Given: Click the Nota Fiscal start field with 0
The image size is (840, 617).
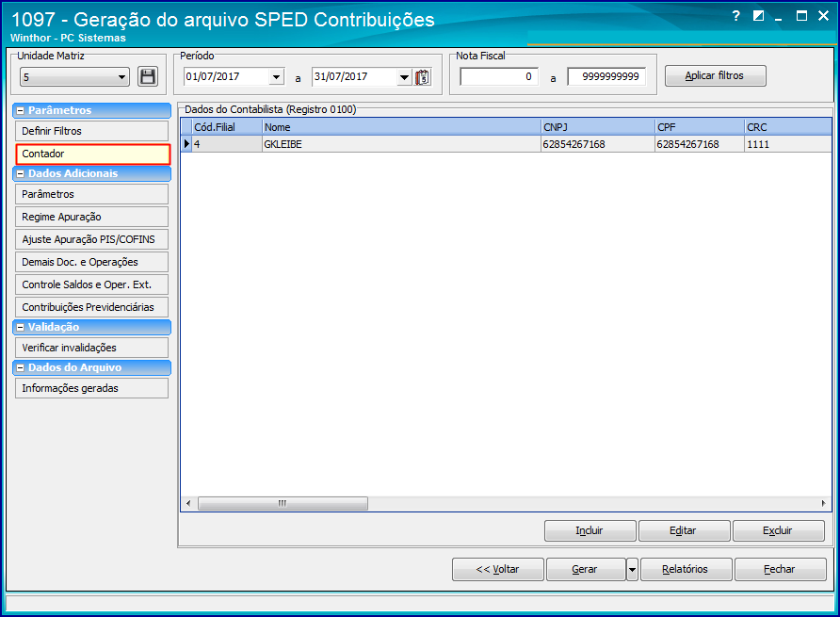Looking at the screenshot, I should [499, 76].
